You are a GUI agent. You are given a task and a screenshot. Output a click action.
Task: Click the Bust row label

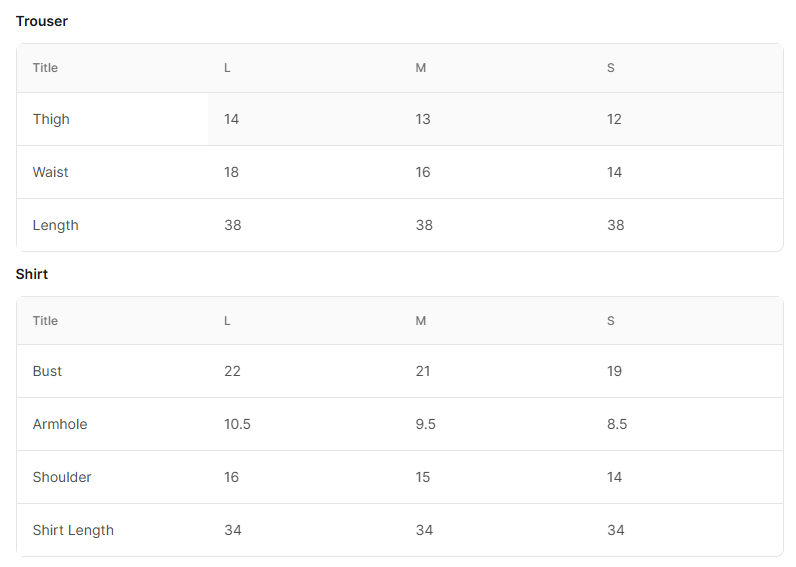47,371
